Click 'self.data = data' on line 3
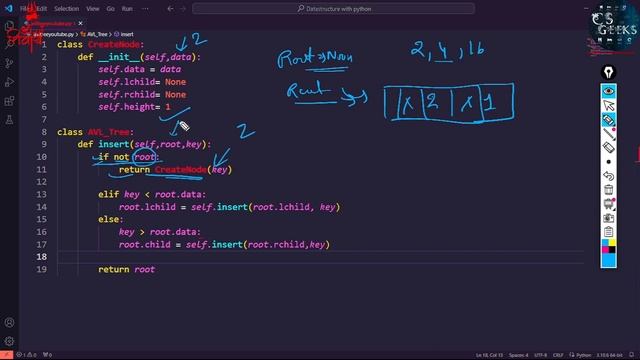The width and height of the screenshot is (640, 360). [140, 69]
